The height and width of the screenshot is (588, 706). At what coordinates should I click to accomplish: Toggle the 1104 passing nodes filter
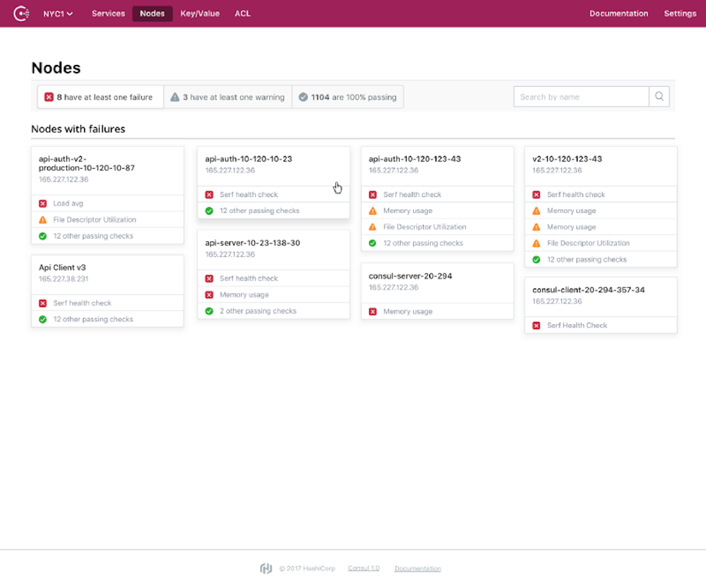point(347,96)
